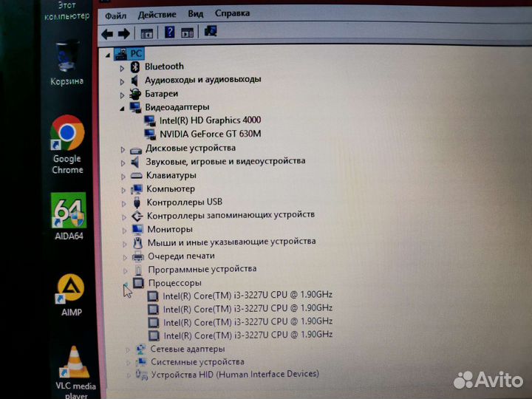Image resolution: width=532 pixels, height=399 pixels.
Task: Collapse the Видеоадаптеры category arrow
Action: [122, 109]
